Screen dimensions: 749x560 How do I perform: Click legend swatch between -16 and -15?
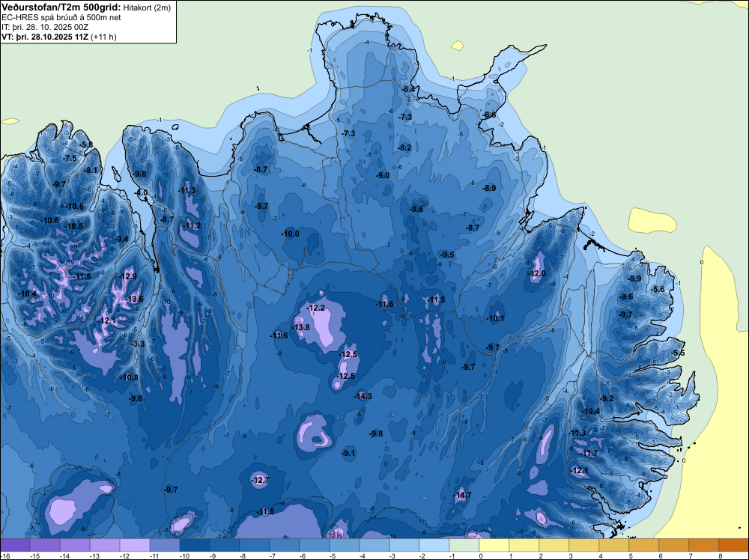pos(15,545)
